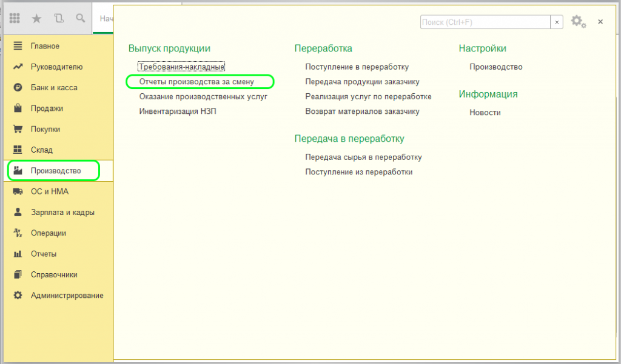Clear the search field with the x button
621x364 pixels.
click(x=556, y=22)
